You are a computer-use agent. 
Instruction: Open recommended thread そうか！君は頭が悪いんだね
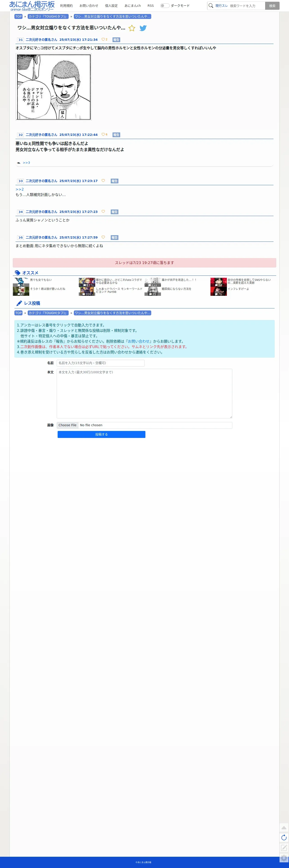(x=47, y=289)
